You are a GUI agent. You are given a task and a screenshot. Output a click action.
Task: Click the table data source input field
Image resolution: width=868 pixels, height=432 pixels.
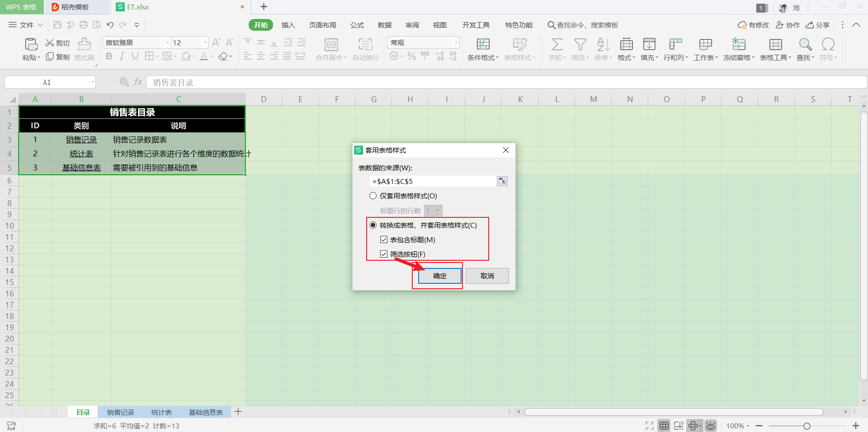(433, 181)
